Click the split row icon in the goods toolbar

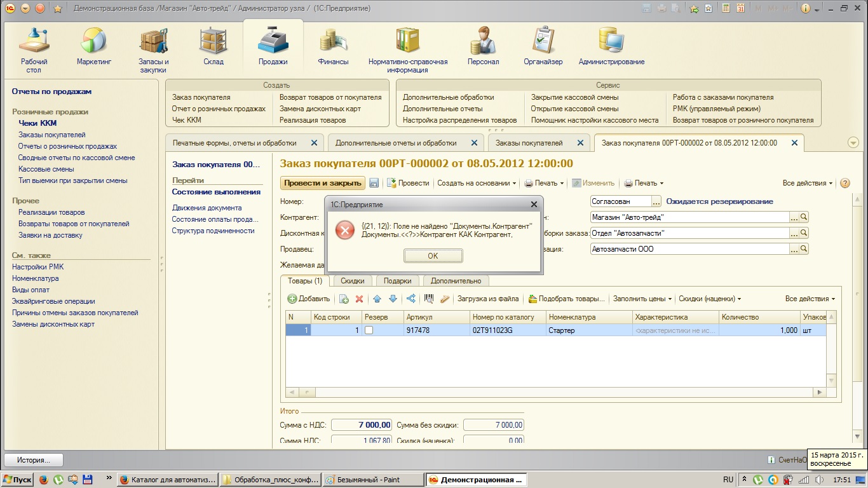[x=411, y=299]
